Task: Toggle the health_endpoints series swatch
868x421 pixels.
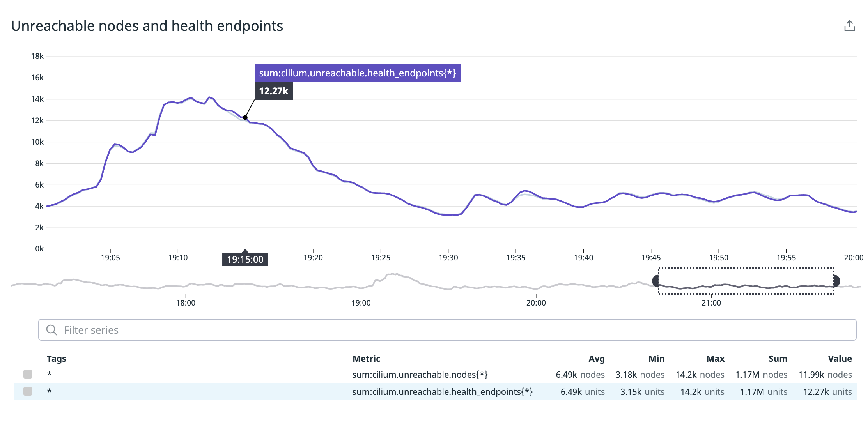Action: point(28,391)
